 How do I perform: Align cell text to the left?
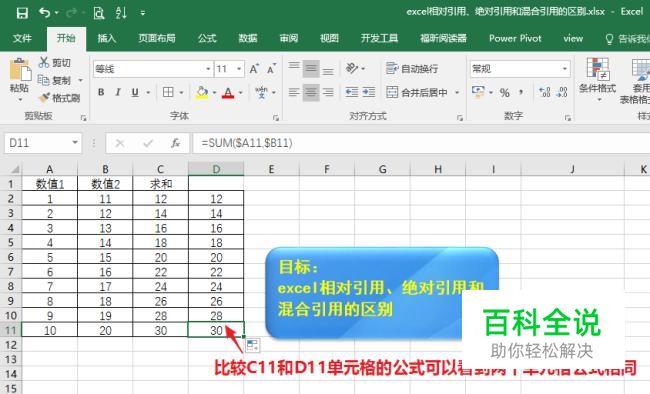pos(294,92)
